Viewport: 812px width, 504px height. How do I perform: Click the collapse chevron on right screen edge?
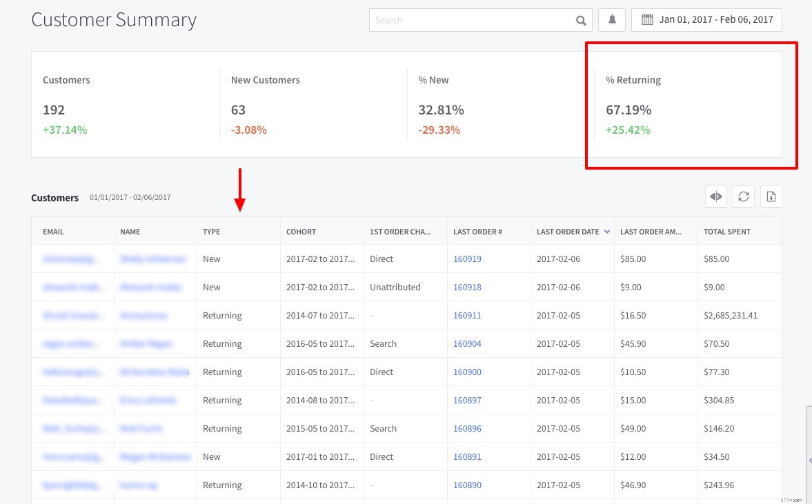(809, 461)
